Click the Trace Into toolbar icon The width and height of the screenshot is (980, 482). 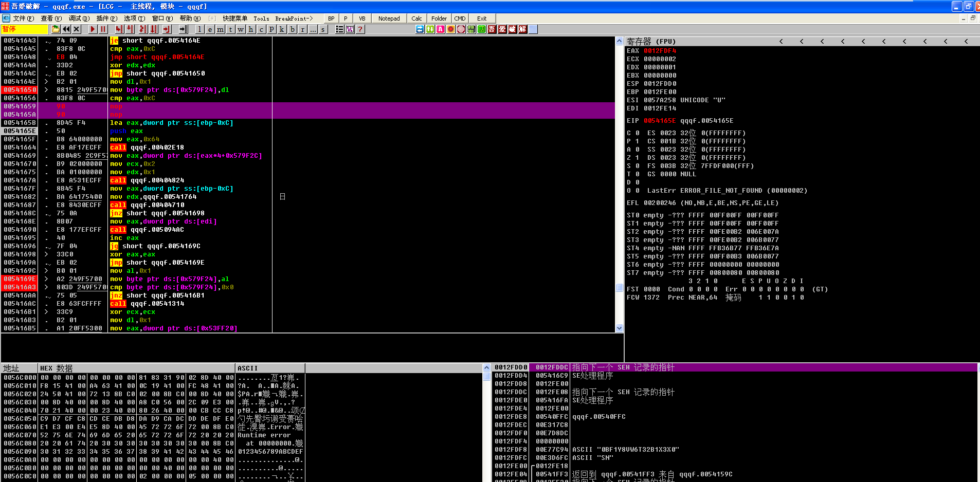(143, 29)
